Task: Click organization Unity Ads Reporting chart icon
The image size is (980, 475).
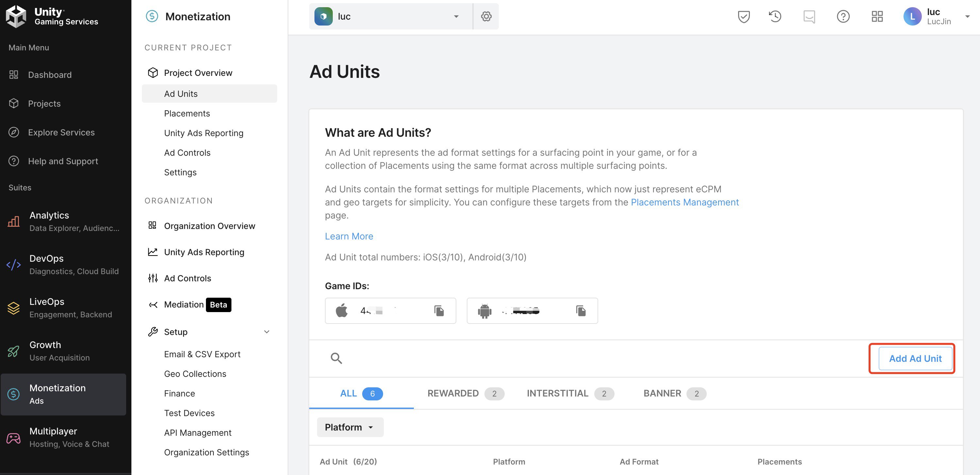Action: (x=153, y=252)
